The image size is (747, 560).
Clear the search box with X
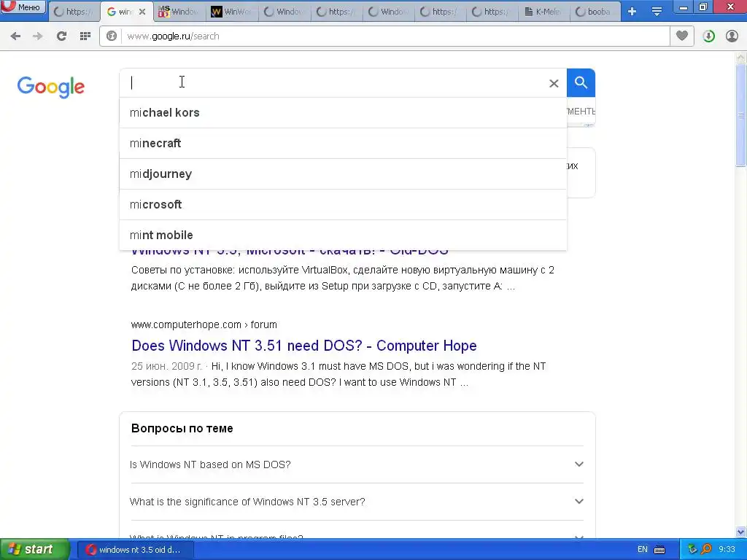tap(554, 83)
